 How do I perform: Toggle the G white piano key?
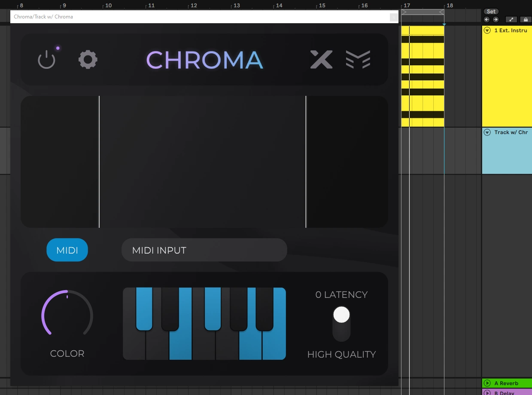click(x=227, y=346)
